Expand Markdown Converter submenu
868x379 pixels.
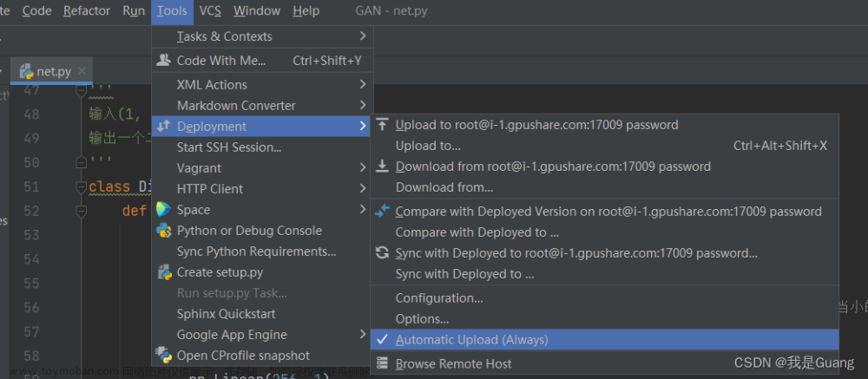[262, 106]
